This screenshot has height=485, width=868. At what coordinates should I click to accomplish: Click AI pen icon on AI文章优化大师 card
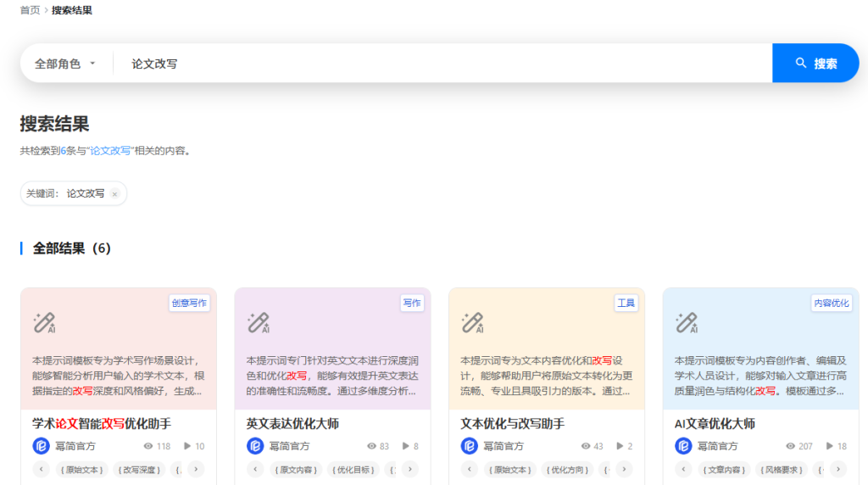coord(687,323)
